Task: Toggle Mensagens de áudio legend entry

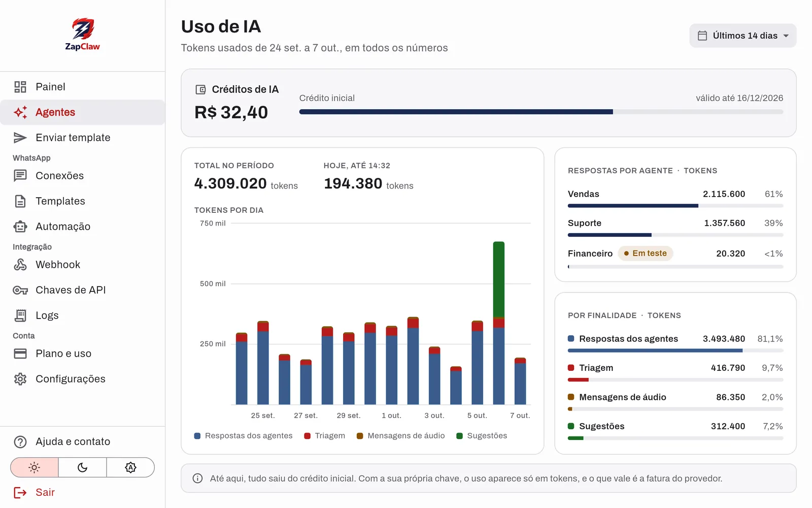Action: [x=401, y=436]
